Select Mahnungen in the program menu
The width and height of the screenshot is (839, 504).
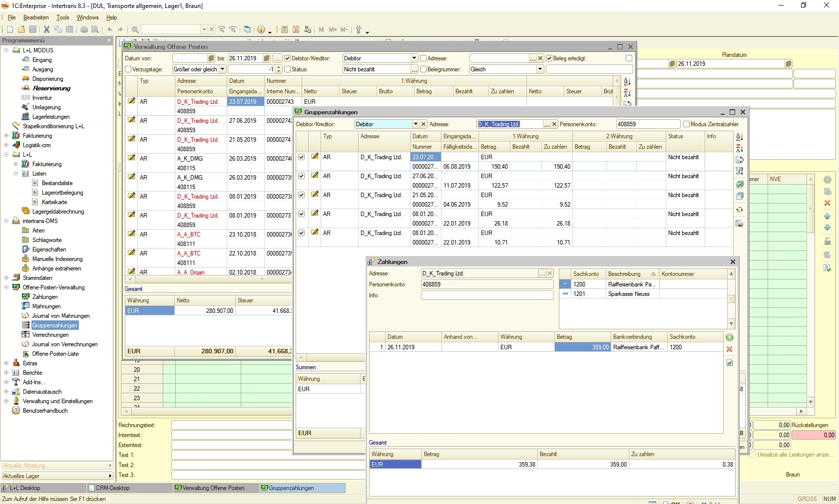pos(46,306)
